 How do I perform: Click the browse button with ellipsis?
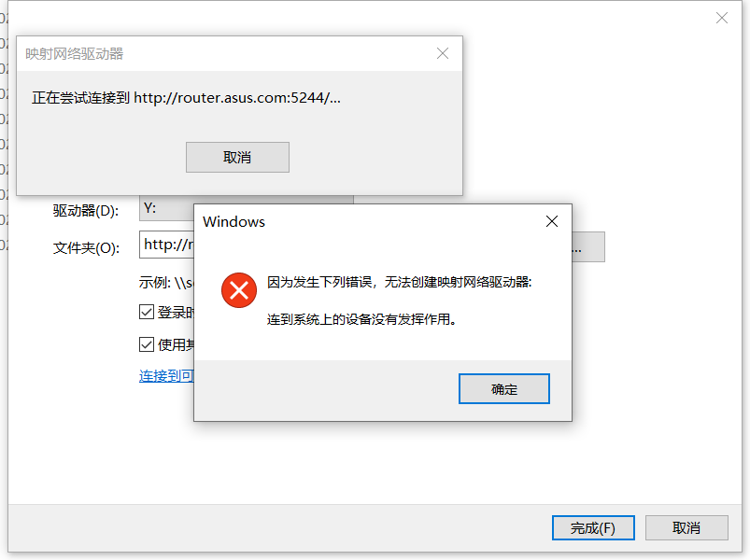coord(588,247)
